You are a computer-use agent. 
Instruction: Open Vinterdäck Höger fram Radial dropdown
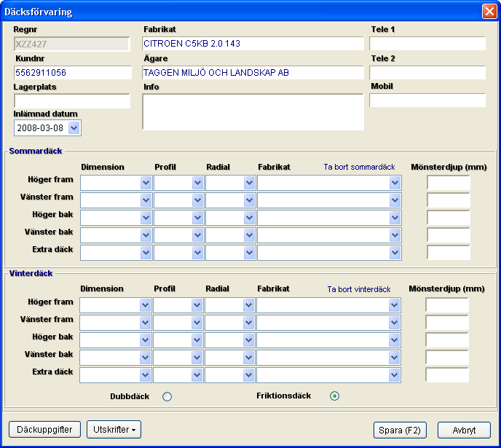coord(248,305)
